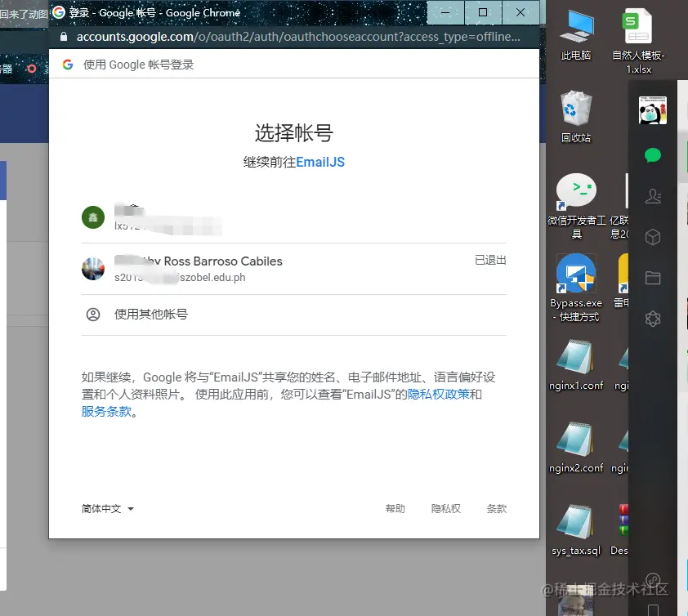The width and height of the screenshot is (688, 616).
Task: Open contacts icon in WeChat sidebar
Action: (653, 196)
